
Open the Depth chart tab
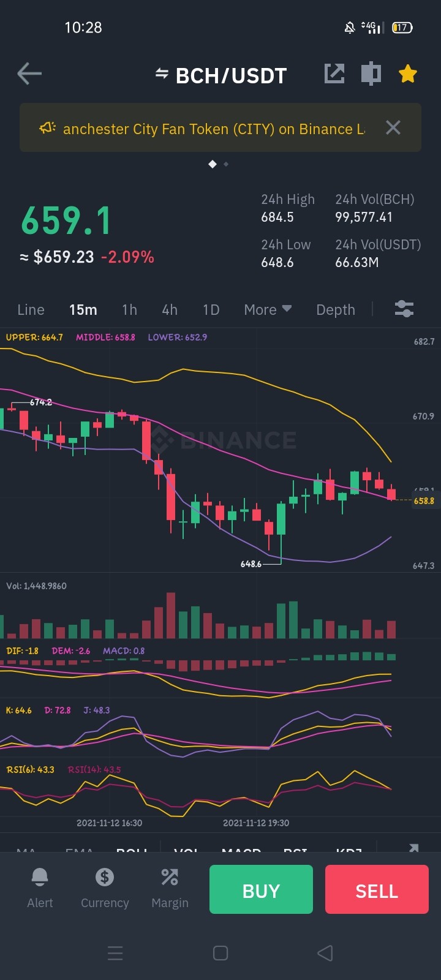pyautogui.click(x=336, y=310)
